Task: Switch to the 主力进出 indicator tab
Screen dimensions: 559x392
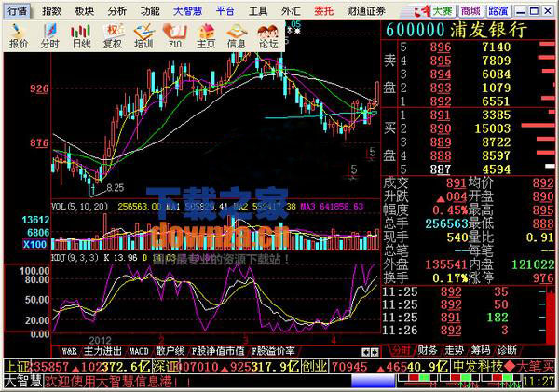Action: pos(103,351)
